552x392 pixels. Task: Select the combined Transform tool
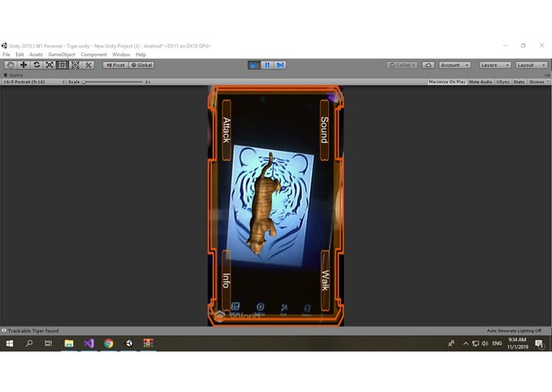pyautogui.click(x=75, y=65)
